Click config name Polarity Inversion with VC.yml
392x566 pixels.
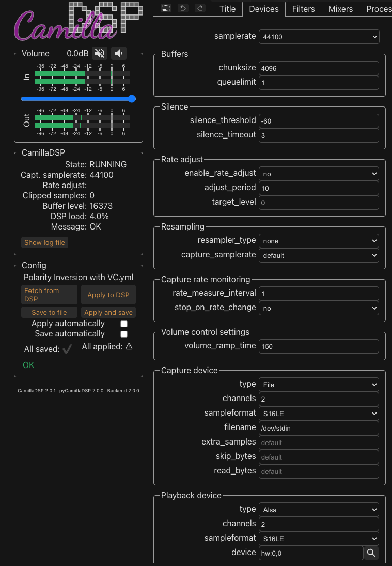click(x=79, y=277)
